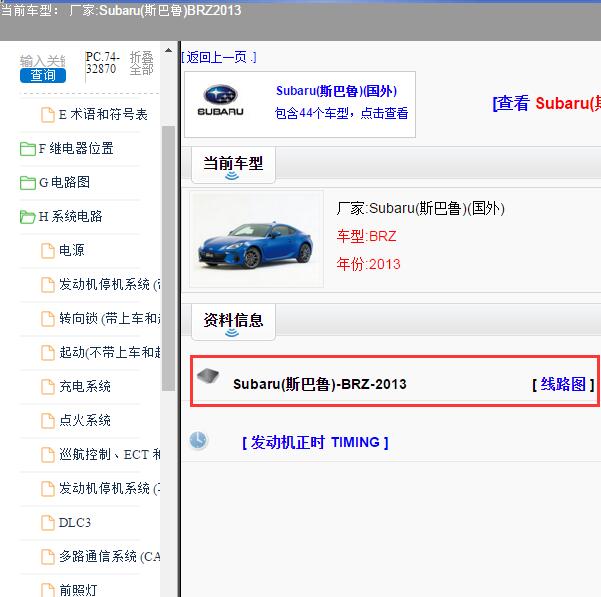
Task: Click the 前照灯 document icon
Action: (x=48, y=590)
